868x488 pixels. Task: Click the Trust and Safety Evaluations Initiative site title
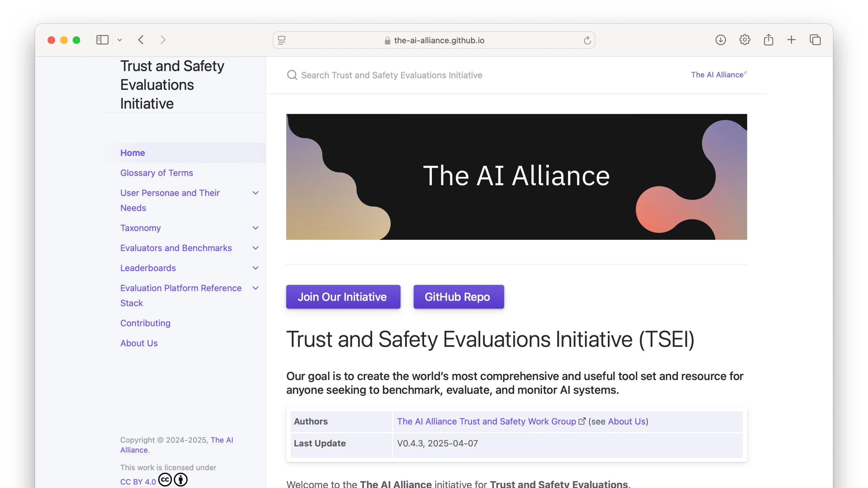click(x=172, y=85)
